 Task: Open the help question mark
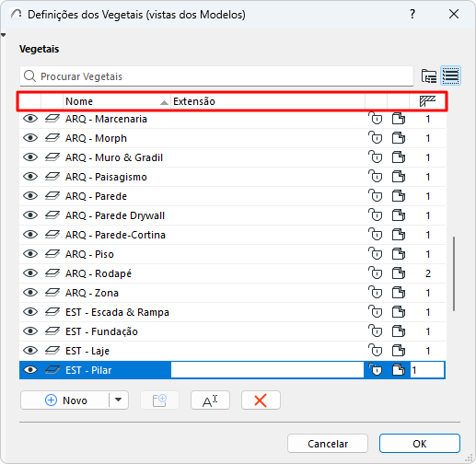[412, 14]
